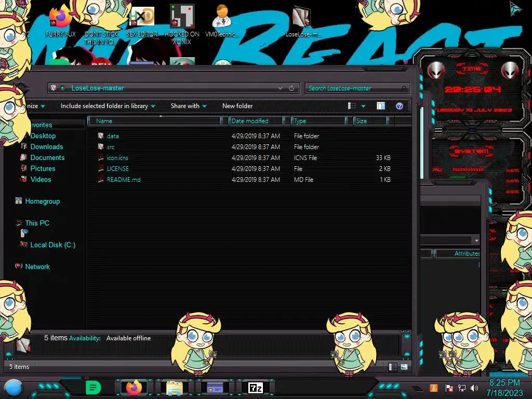This screenshot has height=399, width=532.
Task: Open the view options dropdown arrow
Action: point(363,106)
